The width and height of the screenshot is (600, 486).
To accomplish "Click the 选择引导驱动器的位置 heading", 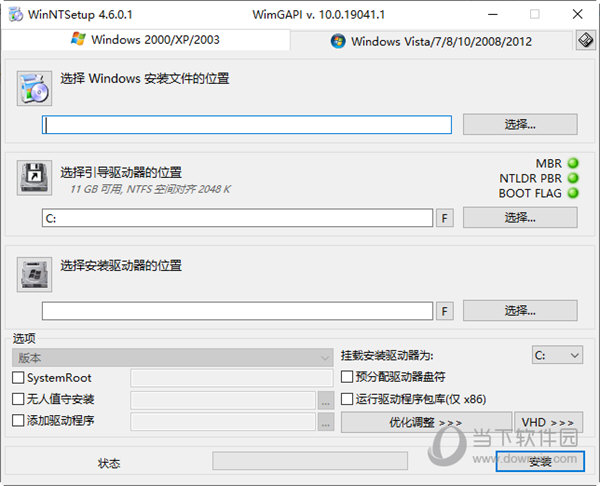I will (121, 173).
